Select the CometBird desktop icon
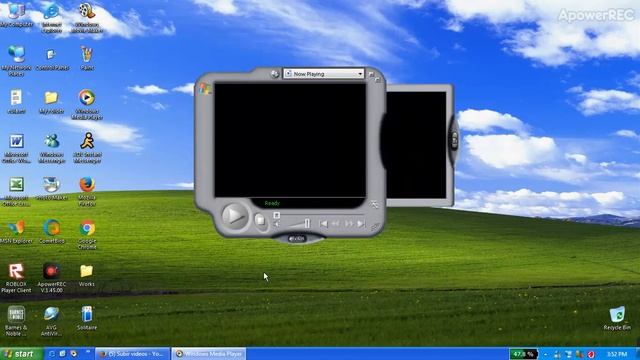This screenshot has width=640, height=360. coord(51,232)
